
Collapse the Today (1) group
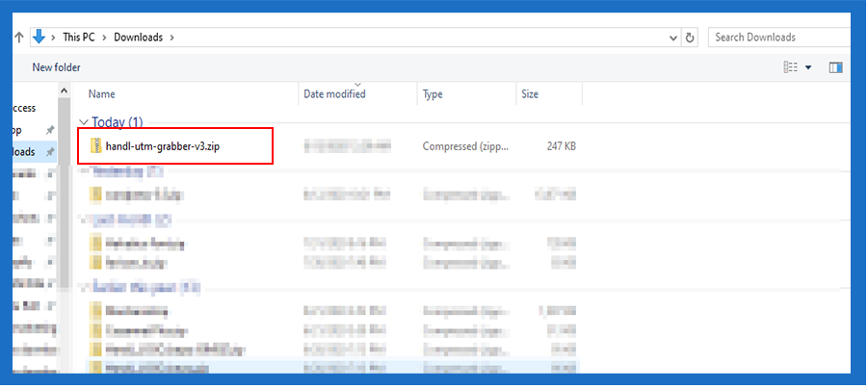point(83,122)
